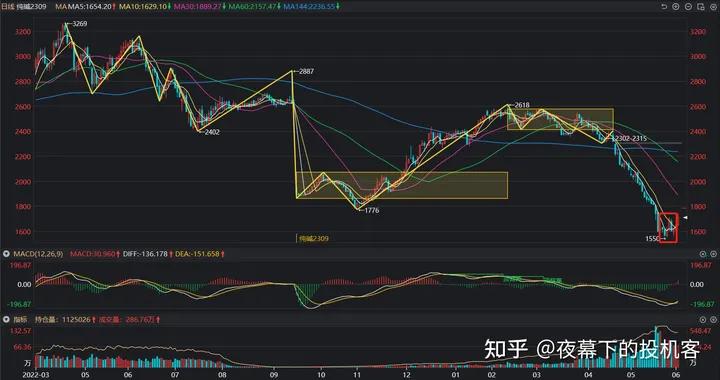Click the 2022-03 date on time axis
The width and height of the screenshot is (720, 380).
[37, 375]
